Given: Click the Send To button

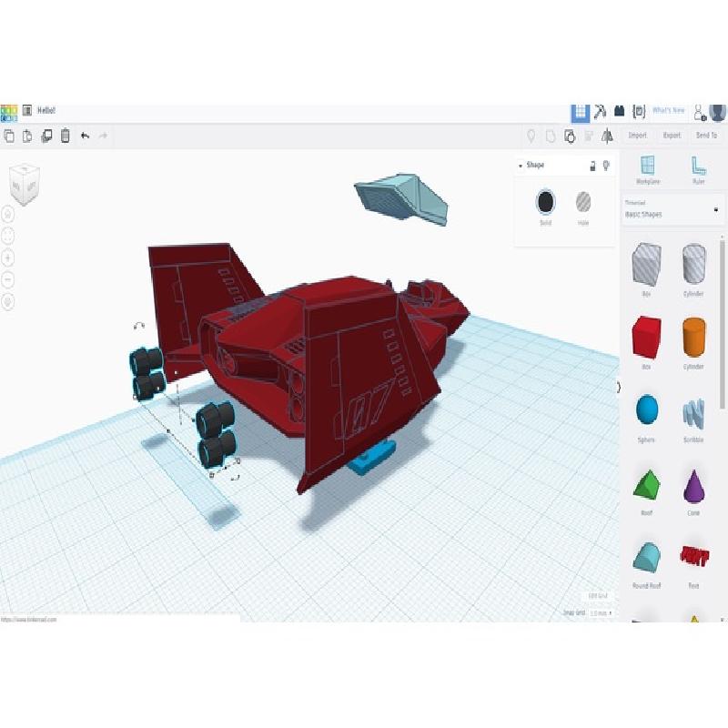Looking at the screenshot, I should [x=707, y=136].
